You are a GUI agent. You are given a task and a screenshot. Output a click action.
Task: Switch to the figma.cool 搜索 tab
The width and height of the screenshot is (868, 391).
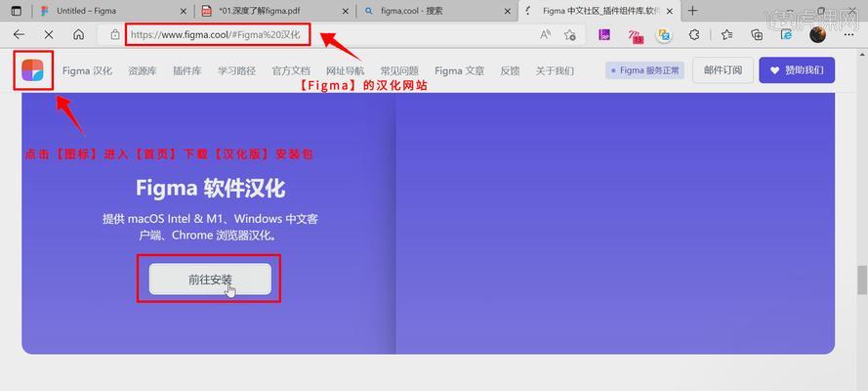point(436,11)
